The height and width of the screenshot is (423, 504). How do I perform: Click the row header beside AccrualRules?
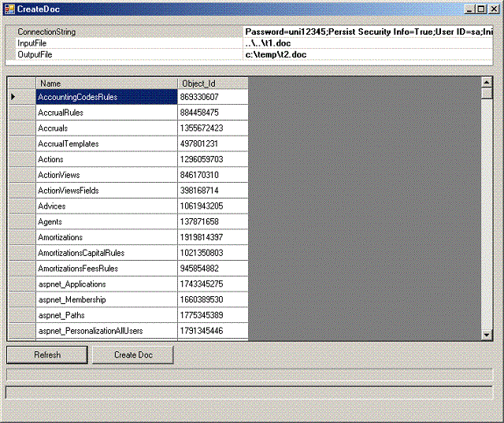pyautogui.click(x=22, y=113)
